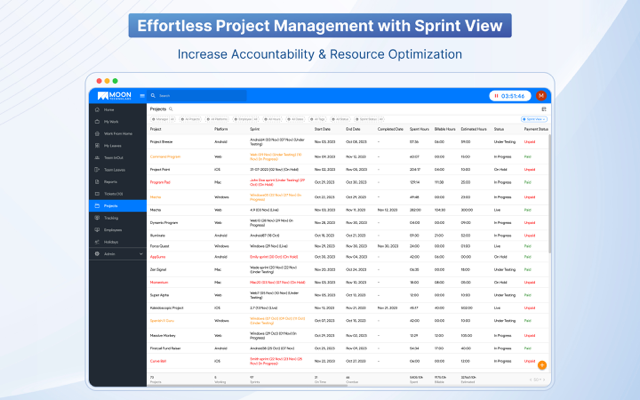Sort by the Project column header
The height and width of the screenshot is (400, 640).
click(156, 129)
